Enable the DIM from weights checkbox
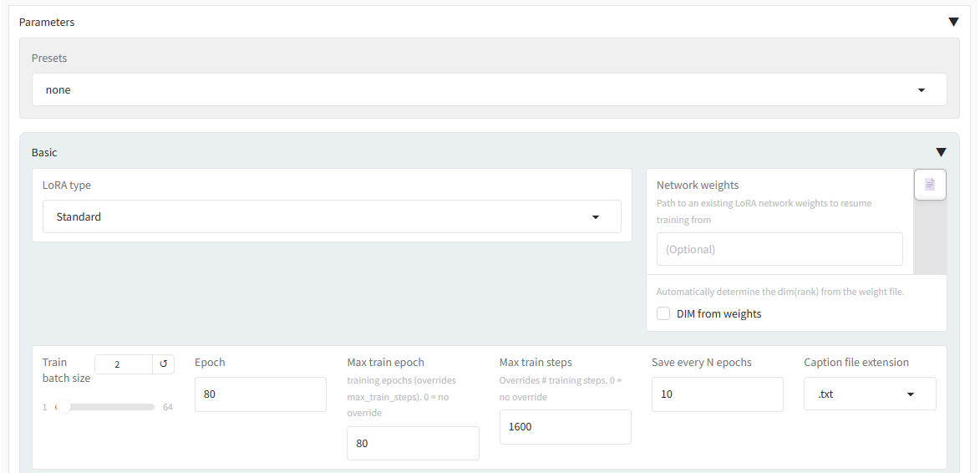The image size is (980, 473). pos(663,314)
